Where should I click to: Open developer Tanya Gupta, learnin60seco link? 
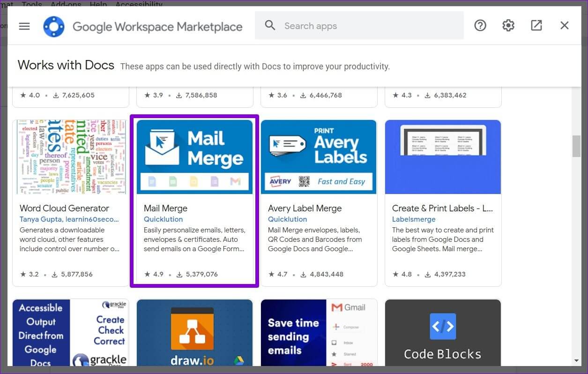(69, 219)
